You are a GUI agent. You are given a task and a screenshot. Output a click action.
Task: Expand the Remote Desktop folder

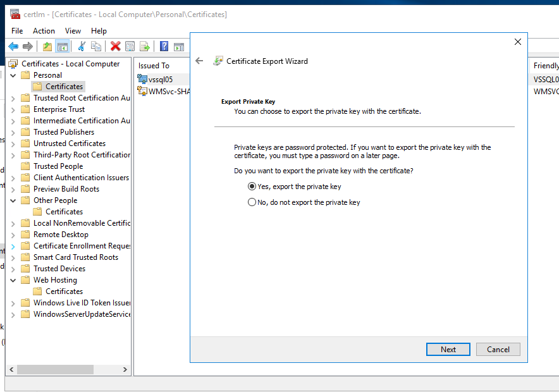point(13,235)
